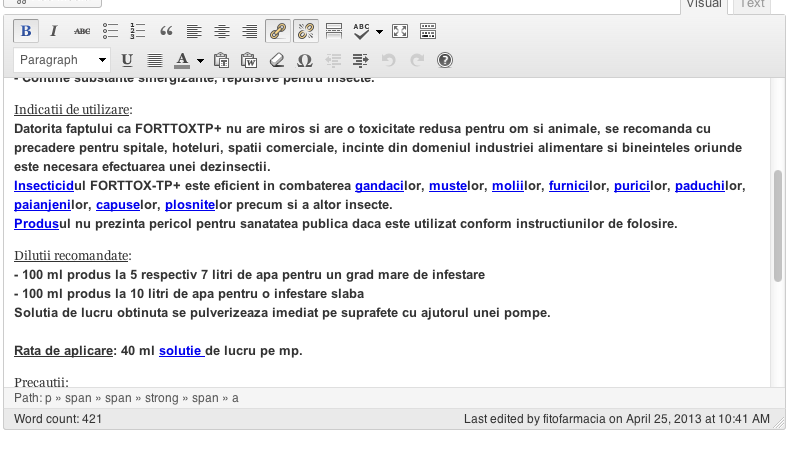
Task: Click 'Indicatii de utilizare' heading text
Action: point(72,110)
